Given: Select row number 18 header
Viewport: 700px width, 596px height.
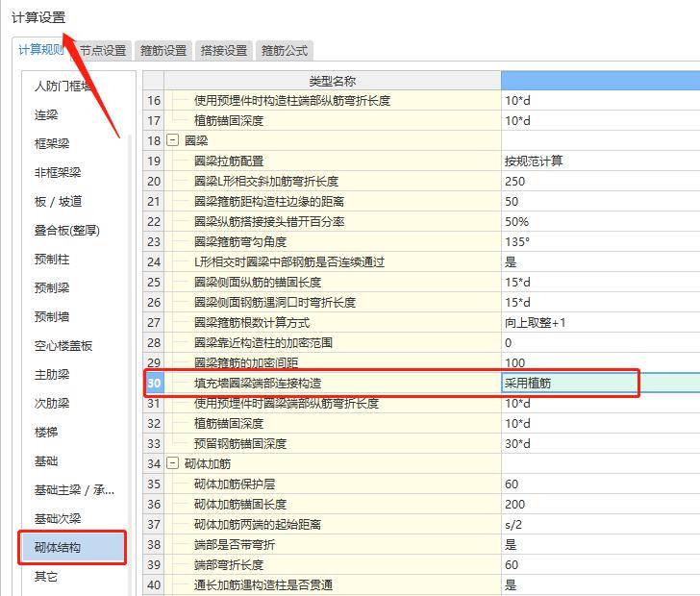Looking at the screenshot, I should [x=154, y=140].
